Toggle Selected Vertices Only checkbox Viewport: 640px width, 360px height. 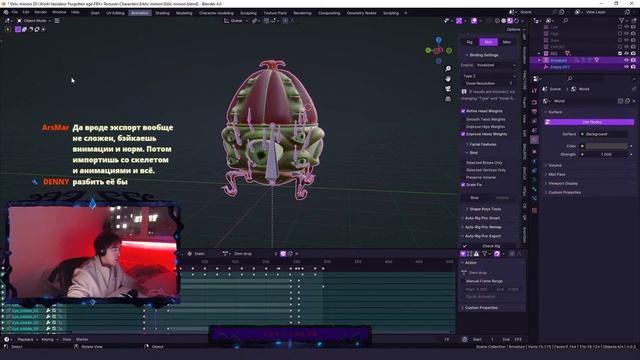(x=463, y=170)
